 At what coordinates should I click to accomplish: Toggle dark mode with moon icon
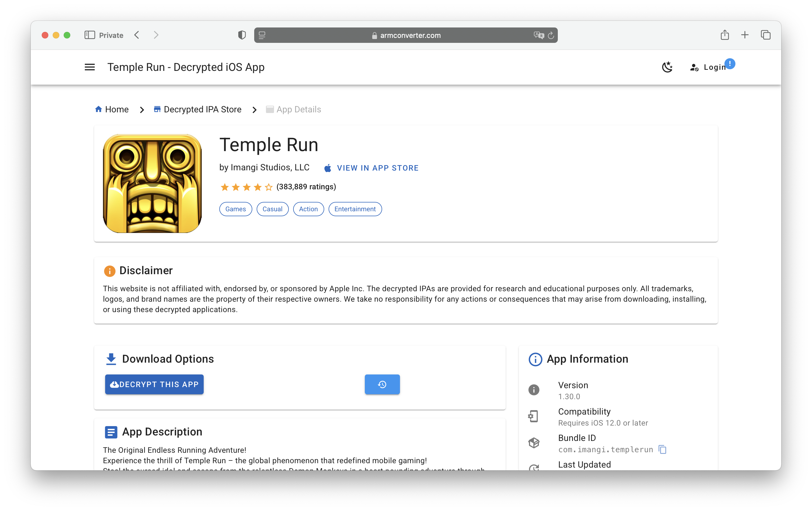(x=667, y=67)
